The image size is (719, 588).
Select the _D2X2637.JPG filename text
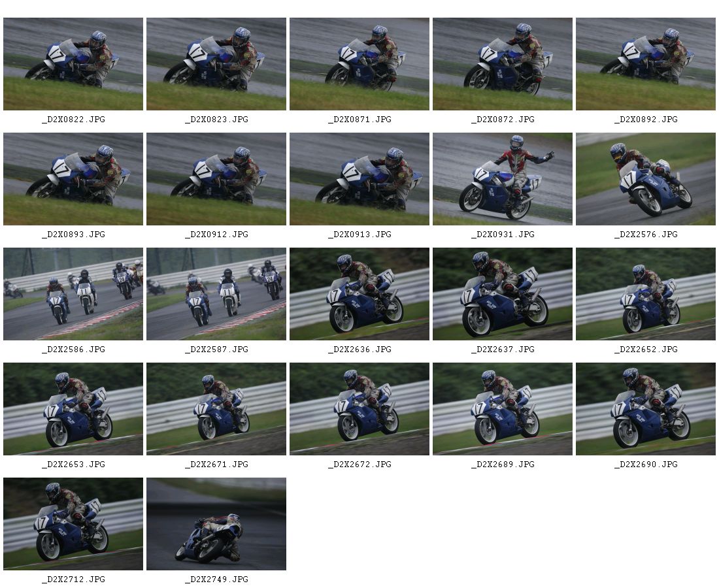coord(503,350)
